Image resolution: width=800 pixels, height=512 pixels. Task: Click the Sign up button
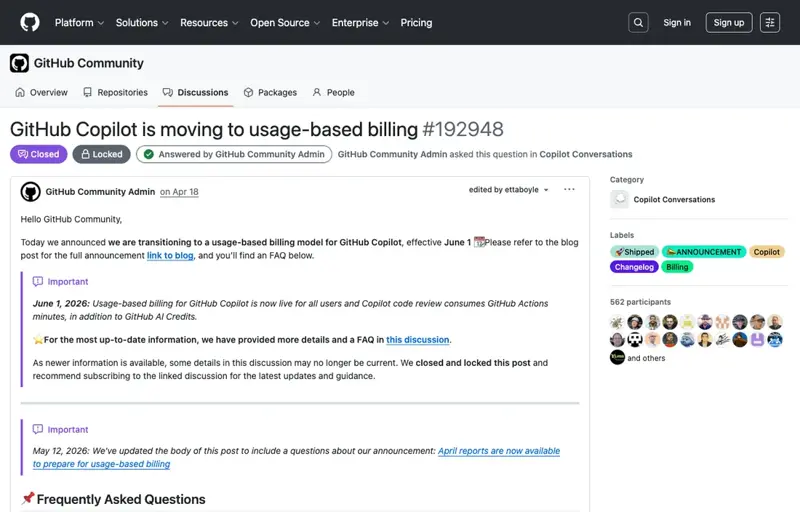[729, 22]
